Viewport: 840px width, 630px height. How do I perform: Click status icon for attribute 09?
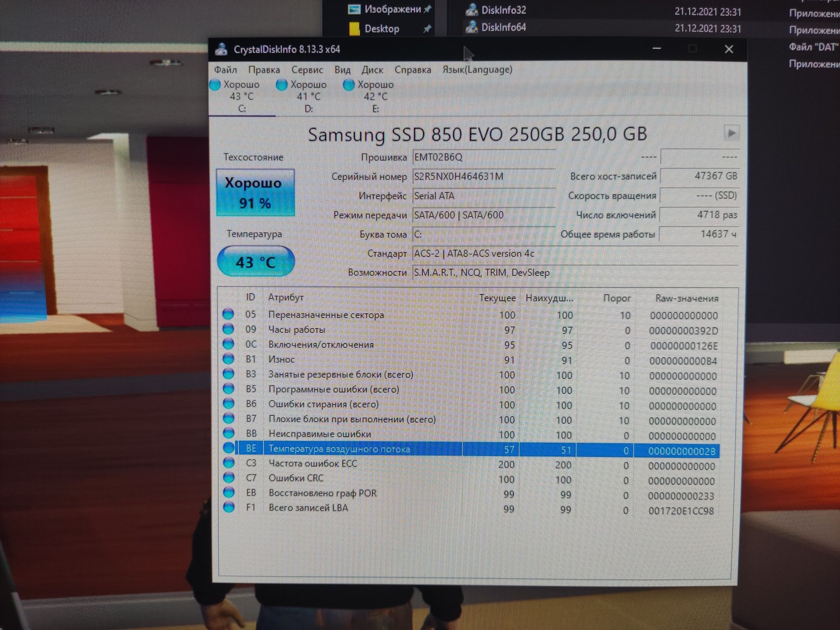[228, 329]
